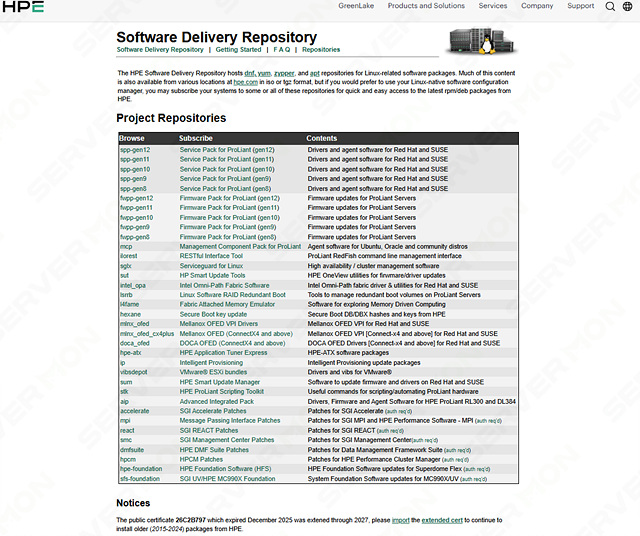Browse the spp-gen11 repository

135,159
